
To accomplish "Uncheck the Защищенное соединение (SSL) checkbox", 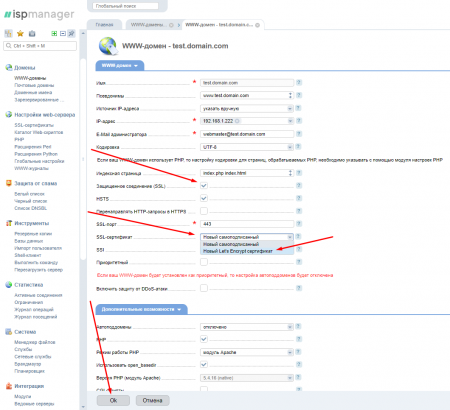I will point(204,185).
